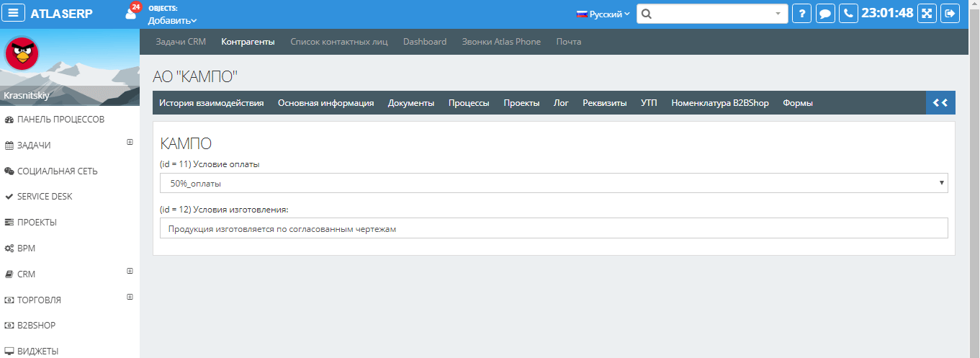Viewport: 980px width, 358px height.
Task: Click the АО "КАМПО" page title
Action: [195, 75]
